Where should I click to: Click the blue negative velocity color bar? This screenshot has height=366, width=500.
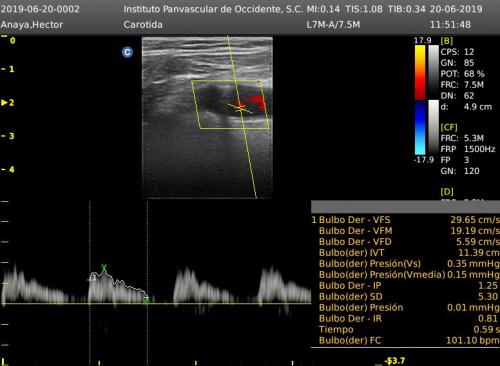pyautogui.click(x=420, y=128)
